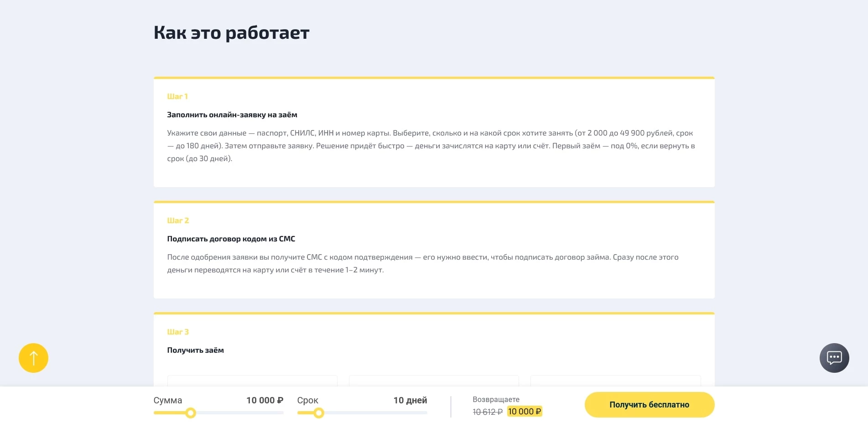Click the Сумма slider handle

point(190,413)
